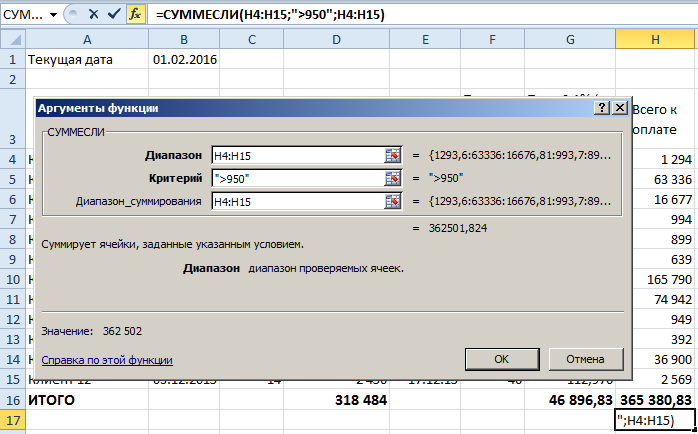Confirm formula with the checkmark icon
The image size is (698, 434).
(114, 15)
